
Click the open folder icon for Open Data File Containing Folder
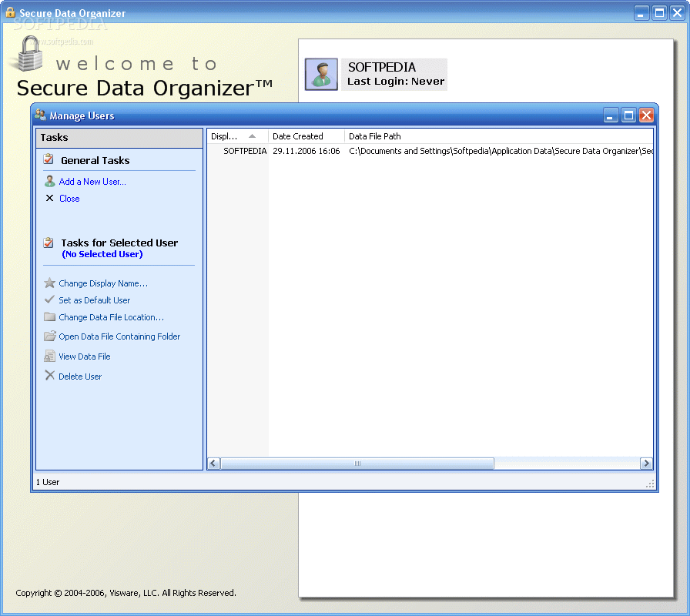pos(50,336)
